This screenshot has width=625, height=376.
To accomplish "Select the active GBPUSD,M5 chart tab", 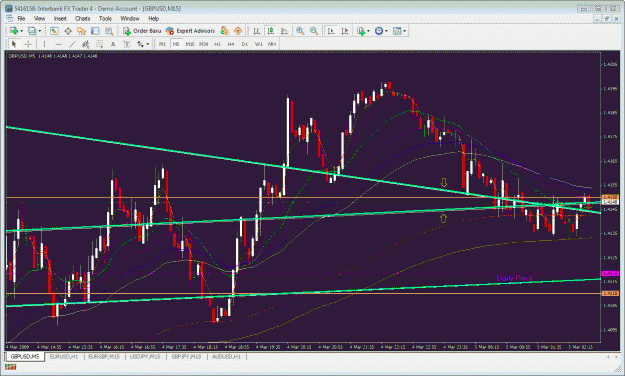I will pos(25,356).
